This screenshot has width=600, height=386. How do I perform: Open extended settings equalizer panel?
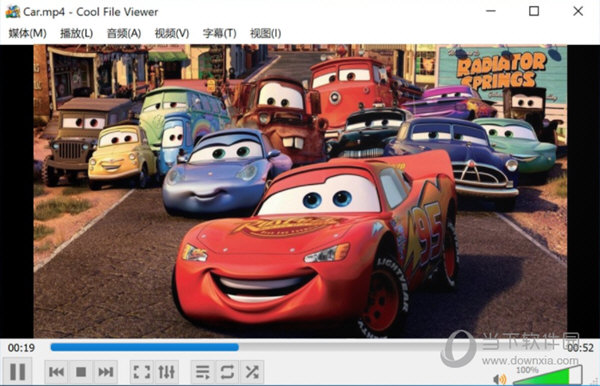coord(166,372)
